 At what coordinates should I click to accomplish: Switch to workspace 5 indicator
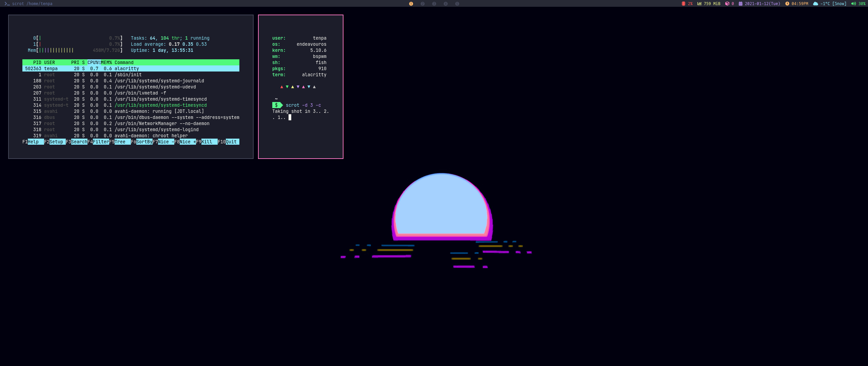click(457, 4)
